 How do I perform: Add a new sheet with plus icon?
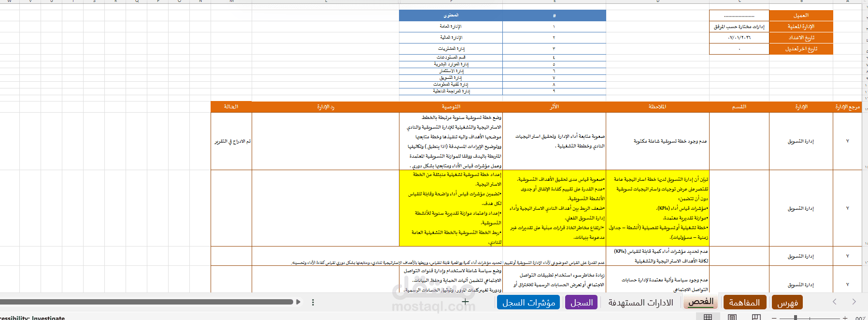(465, 302)
